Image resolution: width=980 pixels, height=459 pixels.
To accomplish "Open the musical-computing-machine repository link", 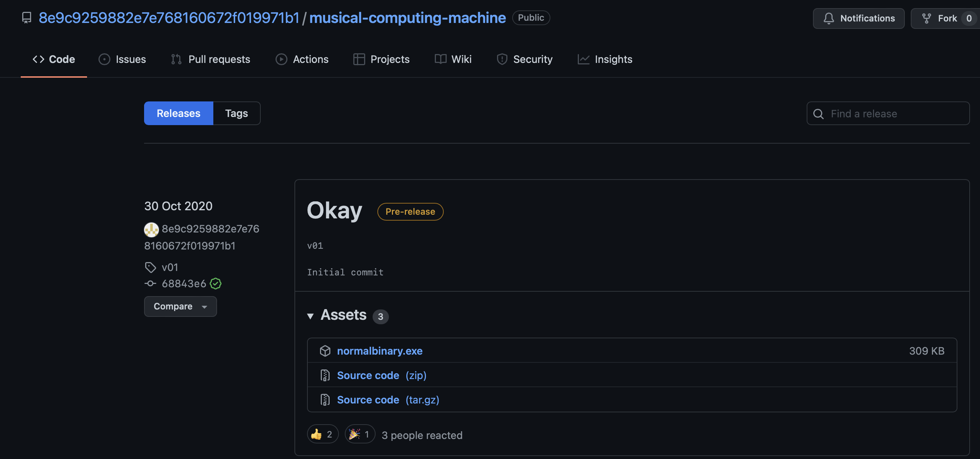I will pyautogui.click(x=407, y=18).
